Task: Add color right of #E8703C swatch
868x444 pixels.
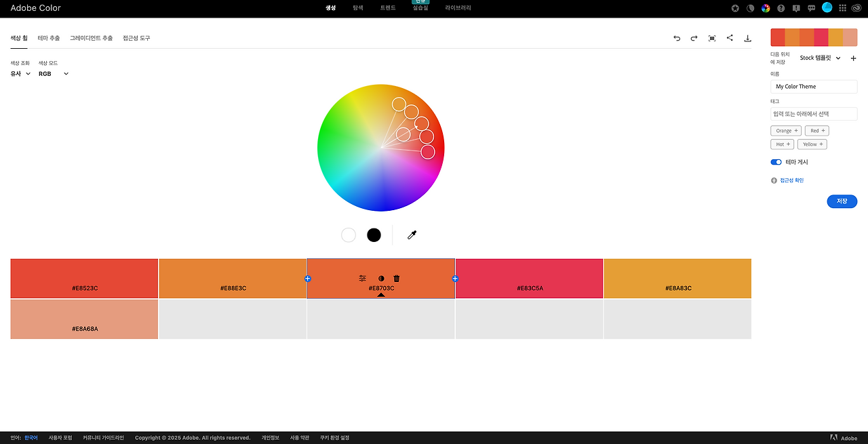Action: 455,279
